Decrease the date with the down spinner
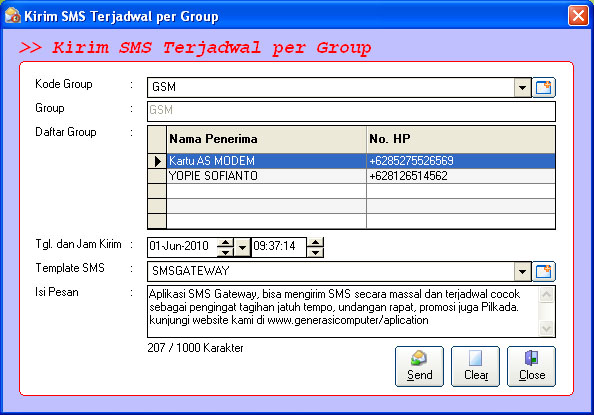594x415 pixels. (x=225, y=252)
